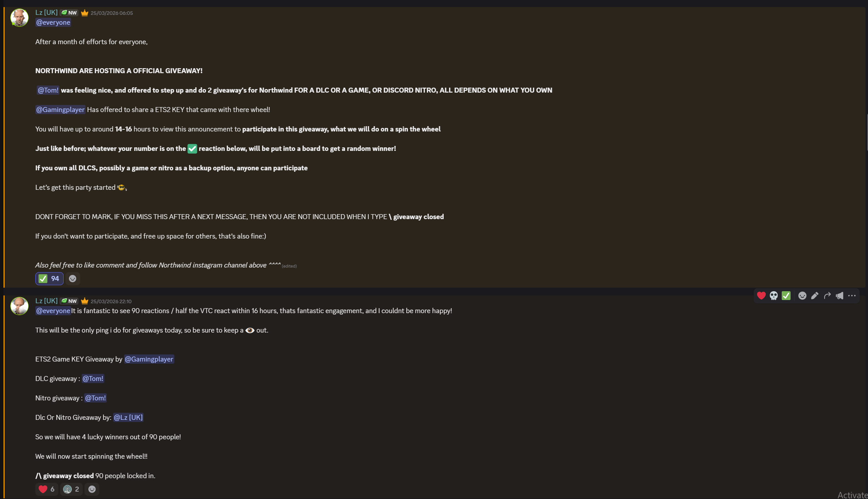Image resolution: width=868 pixels, height=499 pixels.
Task: Forward the message with the arrow icon
Action: click(x=827, y=296)
